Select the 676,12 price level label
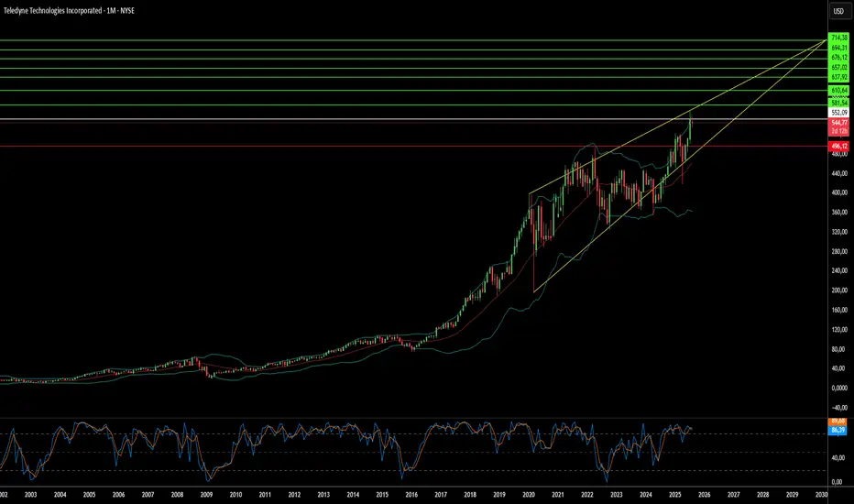854x504 pixels. point(837,57)
